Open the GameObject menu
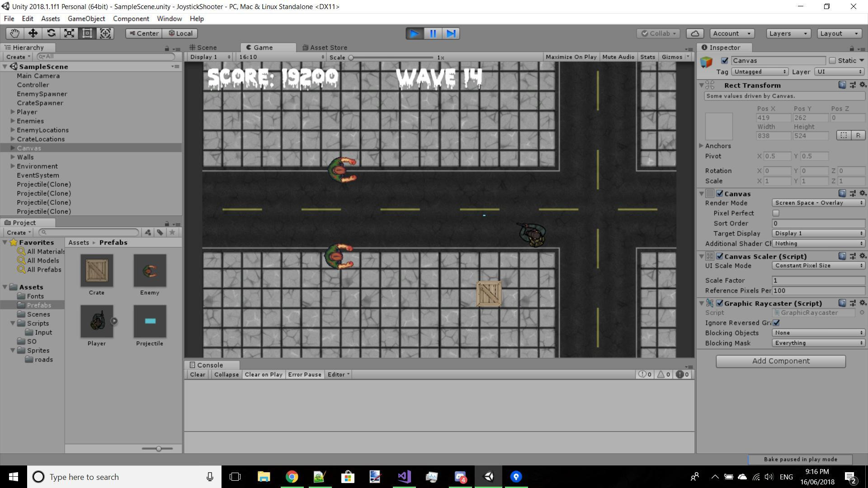Image resolution: width=868 pixels, height=488 pixels. [86, 19]
